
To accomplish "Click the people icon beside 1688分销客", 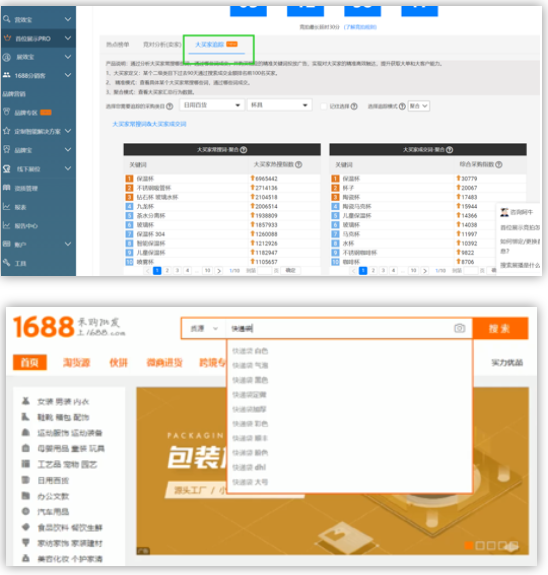I will [x=7, y=75].
